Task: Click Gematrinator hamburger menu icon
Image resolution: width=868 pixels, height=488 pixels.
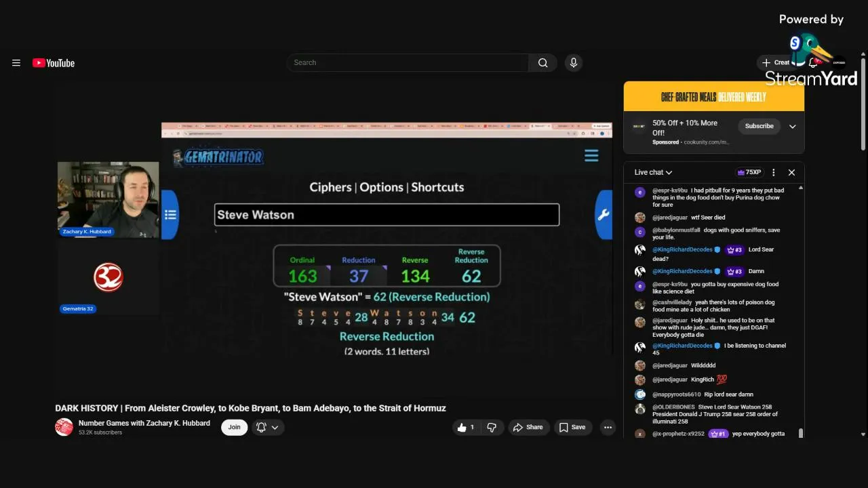Action: (x=591, y=156)
